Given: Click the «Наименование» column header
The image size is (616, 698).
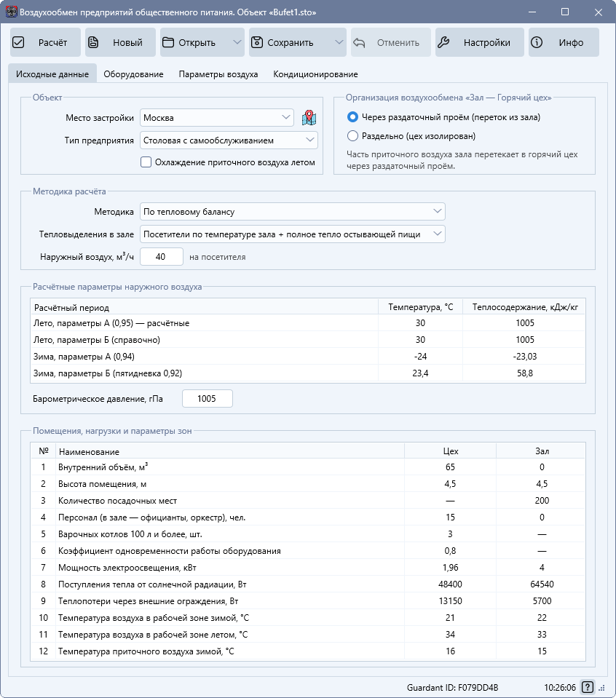Looking at the screenshot, I should [229, 451].
